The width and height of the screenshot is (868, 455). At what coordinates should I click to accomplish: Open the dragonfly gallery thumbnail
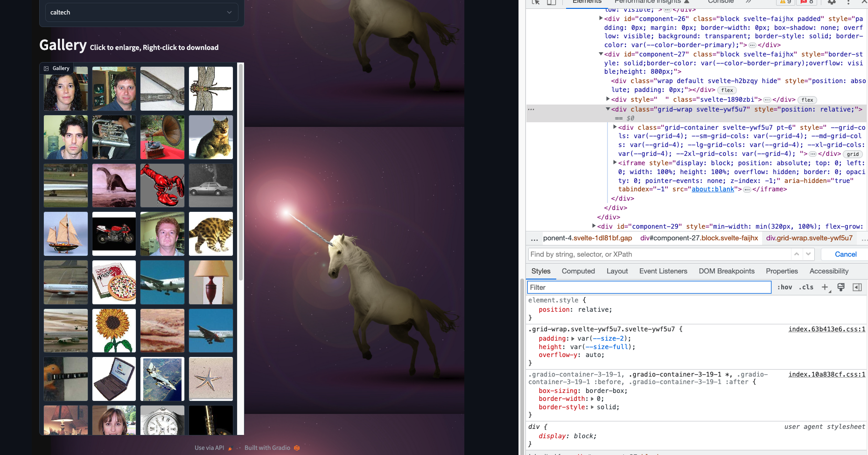(211, 89)
